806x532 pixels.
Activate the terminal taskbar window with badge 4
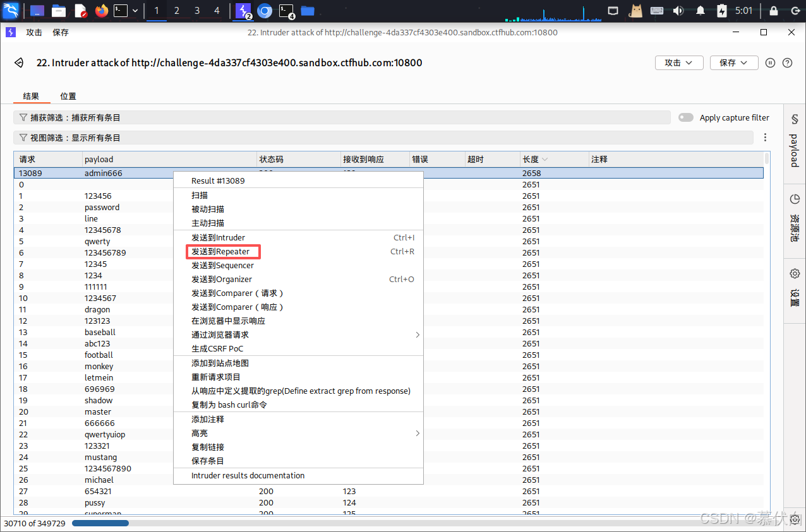[287, 11]
